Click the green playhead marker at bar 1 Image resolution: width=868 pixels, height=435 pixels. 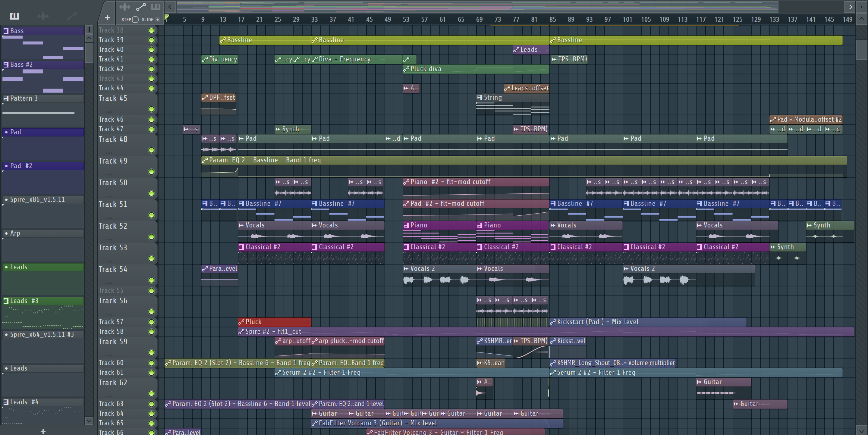(x=167, y=17)
